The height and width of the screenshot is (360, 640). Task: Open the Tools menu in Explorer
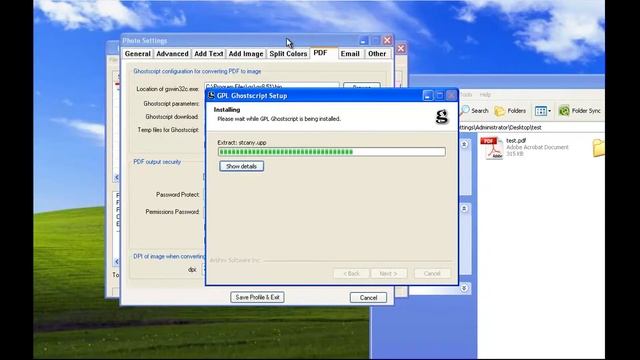[466, 95]
